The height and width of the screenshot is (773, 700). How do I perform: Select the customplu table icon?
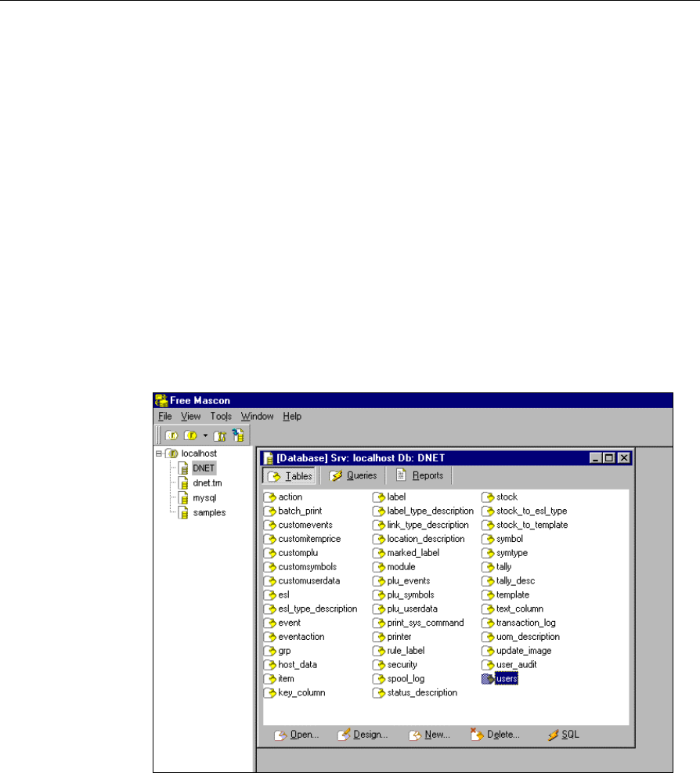coord(269,553)
